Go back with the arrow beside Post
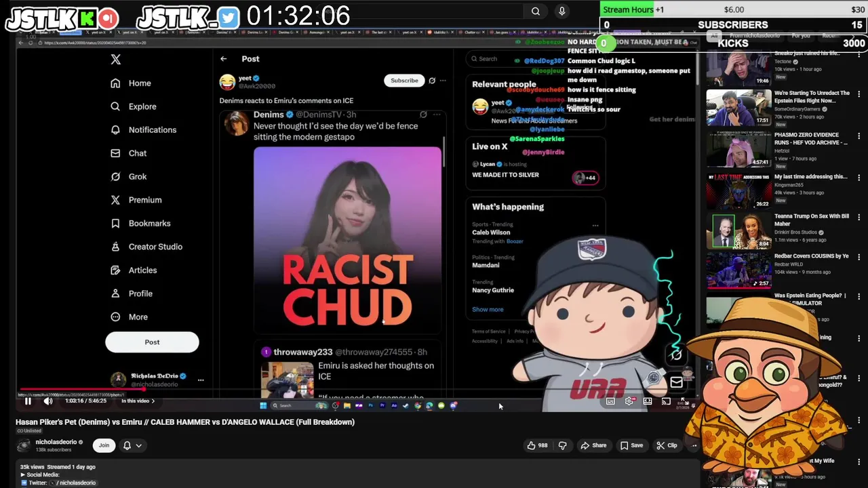Screen dimensions: 868x488 pos(223,59)
